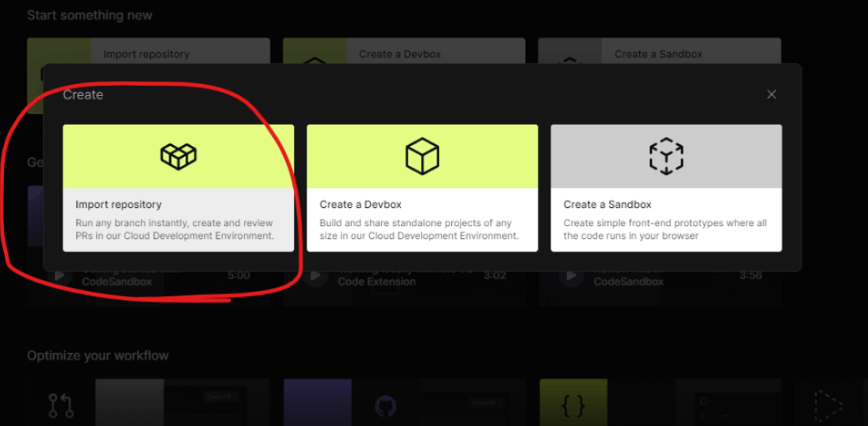Click "Optimize your workflow" heading

click(98, 355)
